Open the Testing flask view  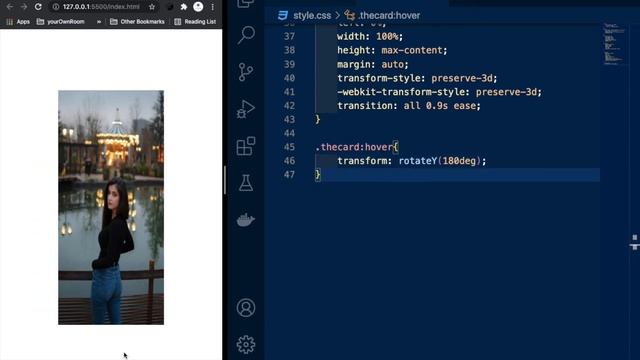point(246,183)
